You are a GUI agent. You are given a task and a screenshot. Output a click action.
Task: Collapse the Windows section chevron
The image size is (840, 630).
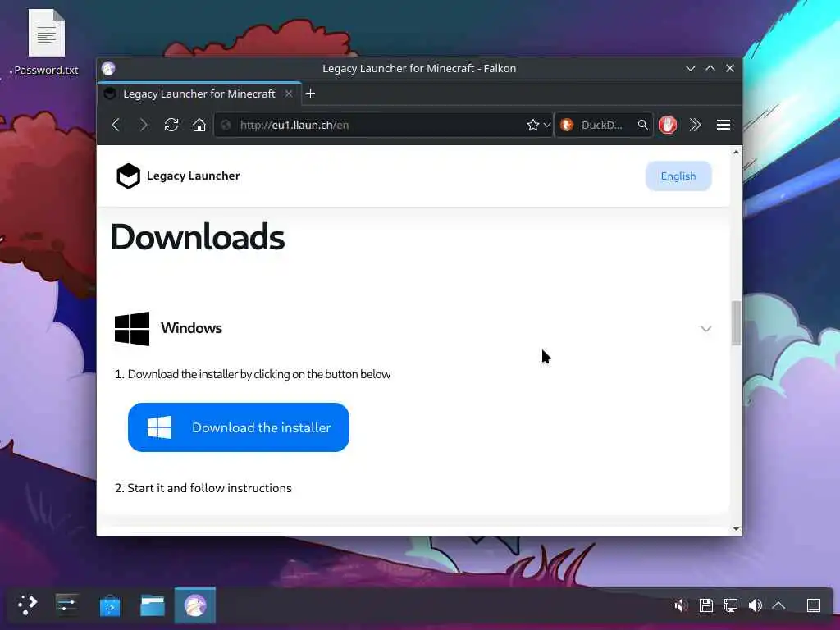click(x=706, y=328)
